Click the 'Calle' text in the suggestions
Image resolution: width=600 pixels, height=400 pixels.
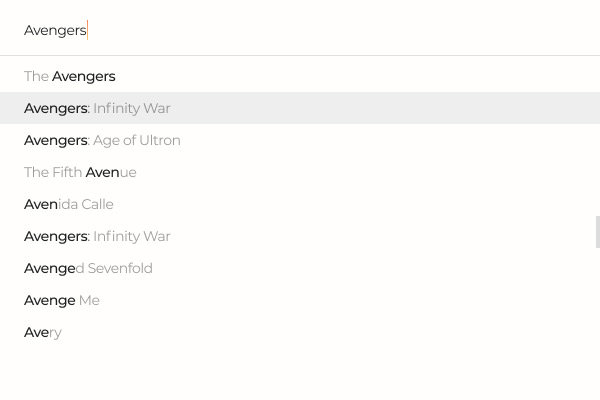coord(97,204)
